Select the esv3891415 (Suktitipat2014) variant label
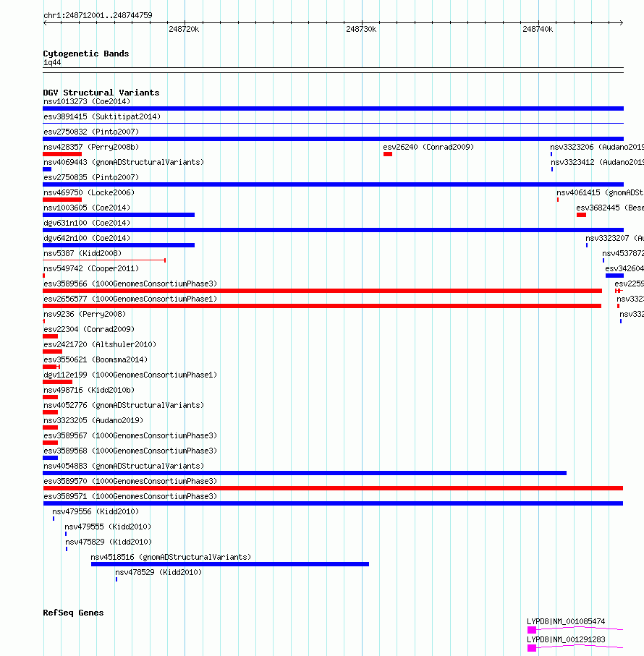Image resolution: width=644 pixels, height=656 pixels. click(102, 116)
